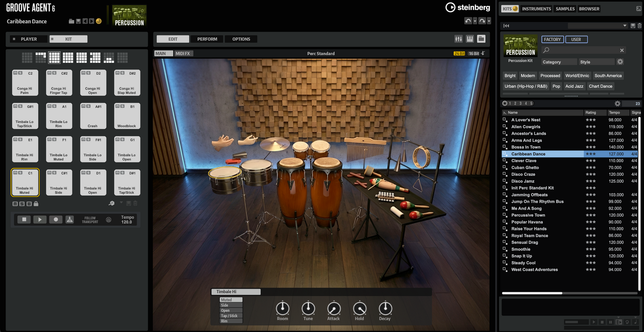Show the keyboard view icon
Image resolution: width=644 pixels, height=332 pixels.
coord(469,39)
